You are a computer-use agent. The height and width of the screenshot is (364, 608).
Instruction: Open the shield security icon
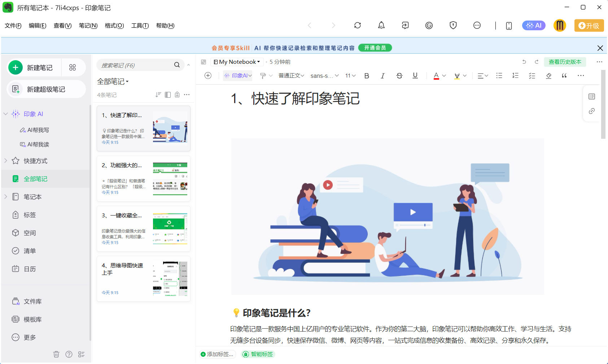453,25
